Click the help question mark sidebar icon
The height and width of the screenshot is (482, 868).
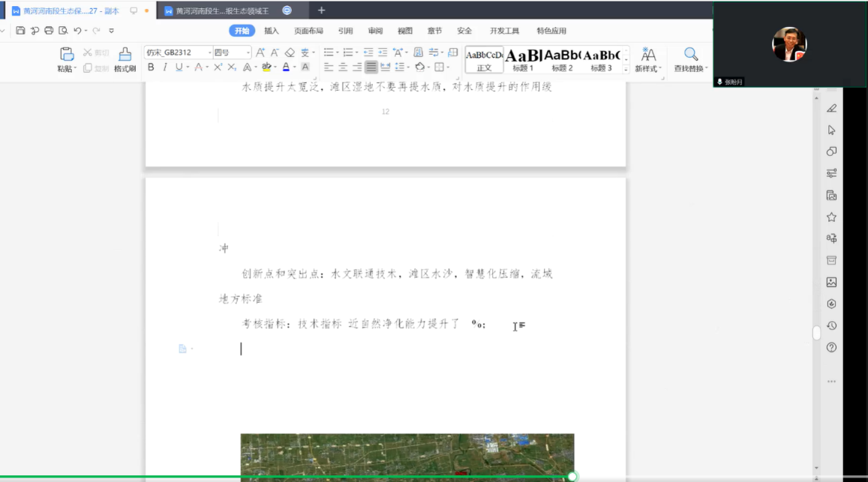tap(831, 348)
